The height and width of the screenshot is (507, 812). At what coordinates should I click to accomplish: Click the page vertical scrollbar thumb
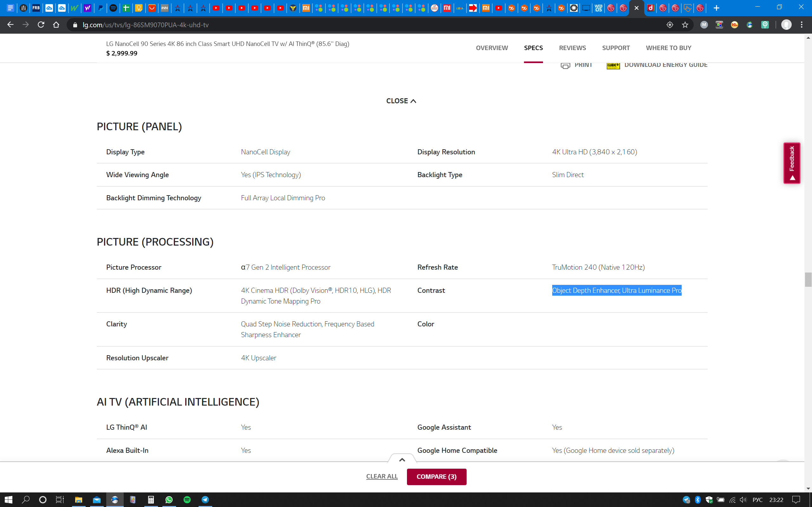pos(808,280)
